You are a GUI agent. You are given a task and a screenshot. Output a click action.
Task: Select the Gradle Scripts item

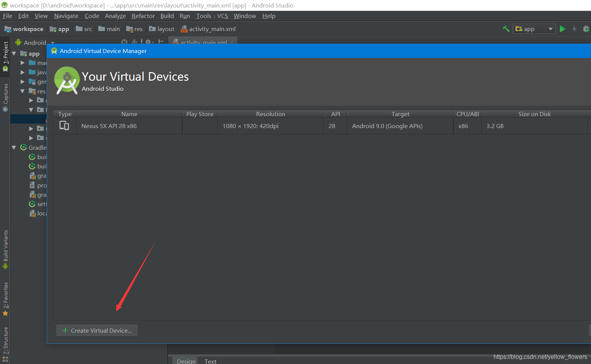click(x=33, y=147)
